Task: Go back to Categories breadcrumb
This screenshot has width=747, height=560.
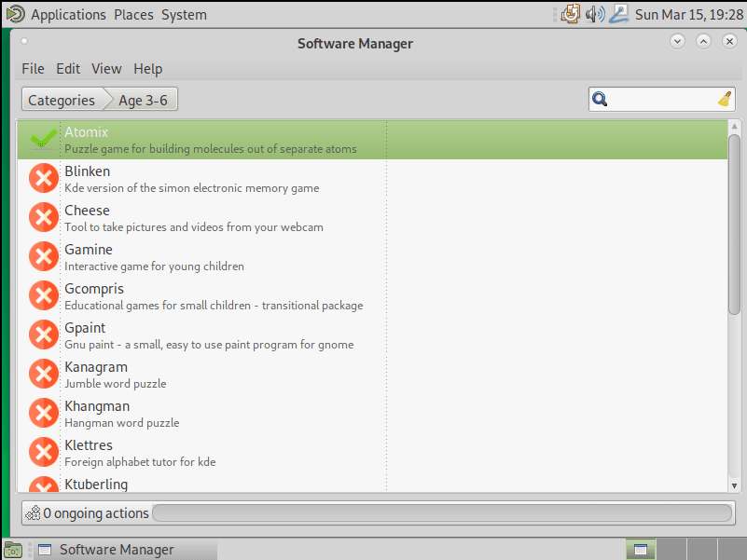Action: [62, 100]
